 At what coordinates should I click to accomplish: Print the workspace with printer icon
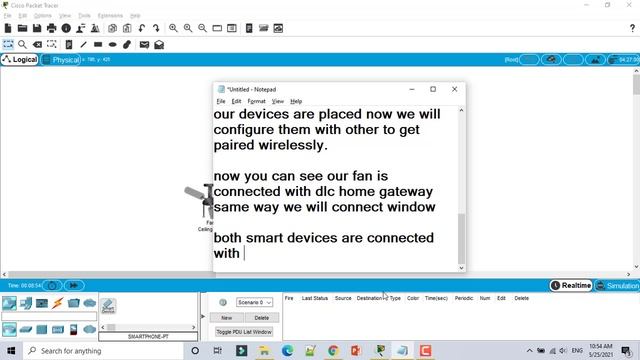(51, 28)
